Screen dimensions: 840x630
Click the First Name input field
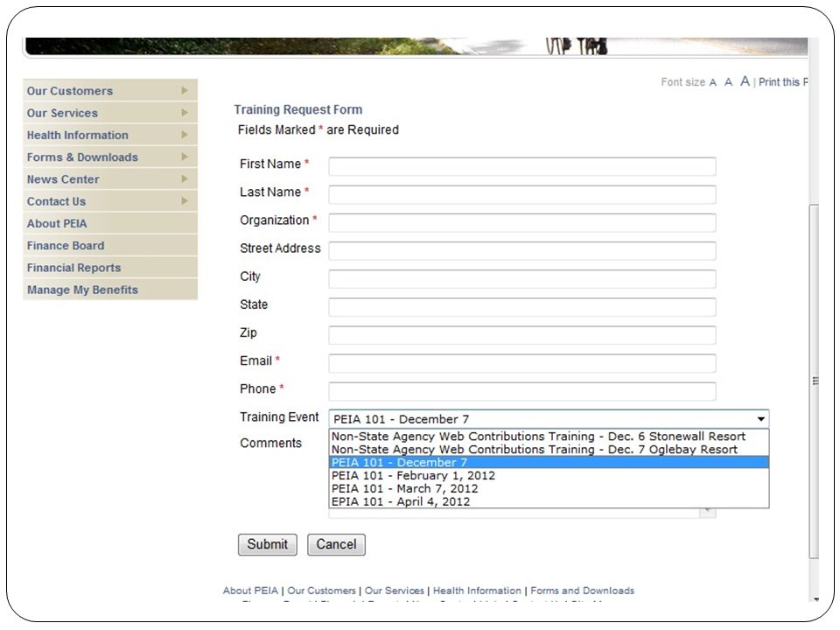(522, 166)
